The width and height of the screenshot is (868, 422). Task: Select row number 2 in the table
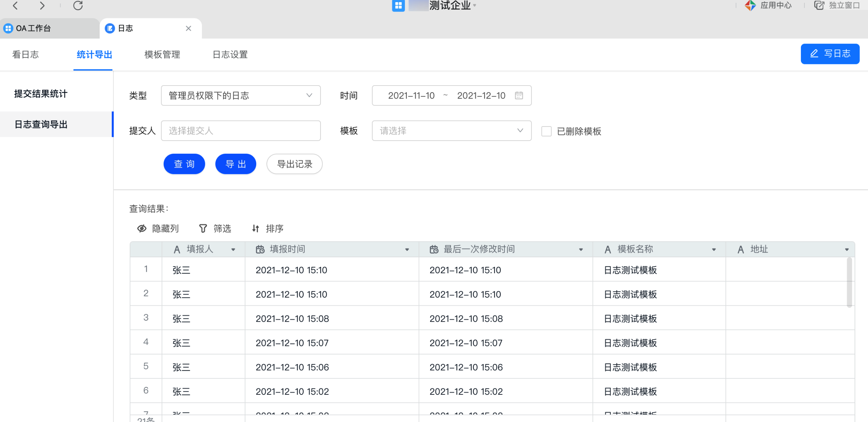tap(146, 293)
